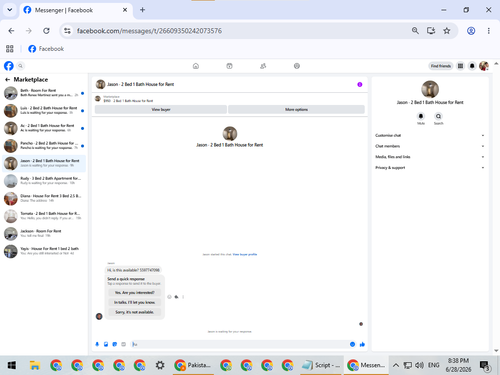The image size is (500, 375).
Task: Open the Facebook search magnifier icon
Action: (x=20, y=66)
